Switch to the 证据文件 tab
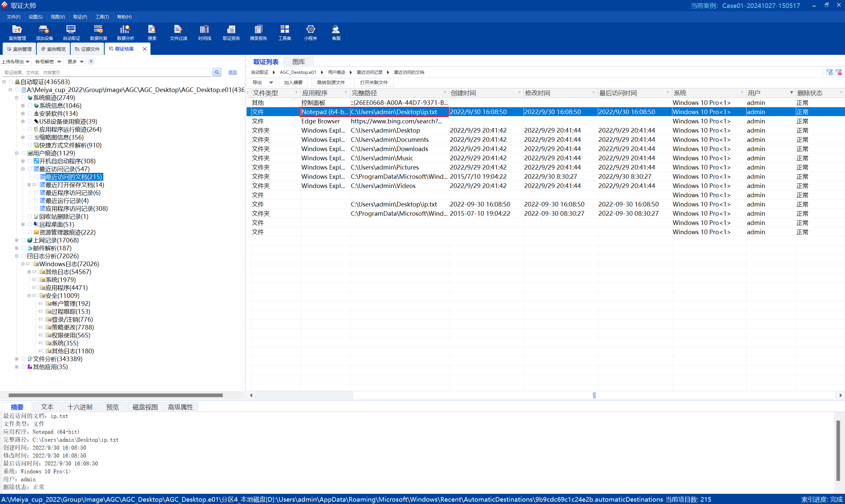Viewport: 845px width, 504px height. tap(87, 49)
